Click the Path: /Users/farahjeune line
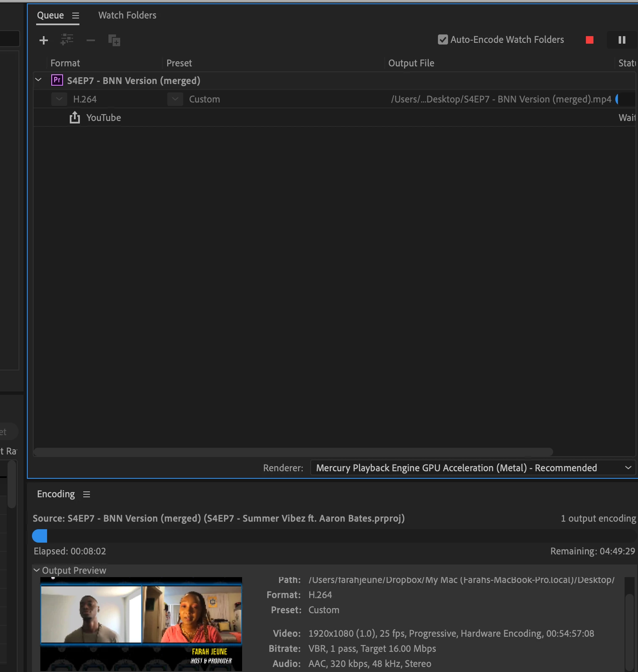 click(x=446, y=580)
